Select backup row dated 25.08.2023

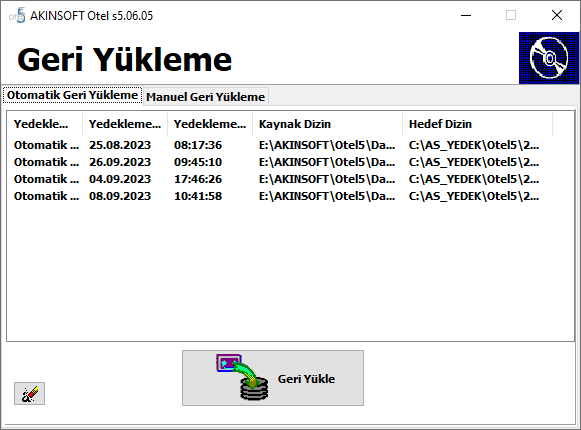point(276,145)
